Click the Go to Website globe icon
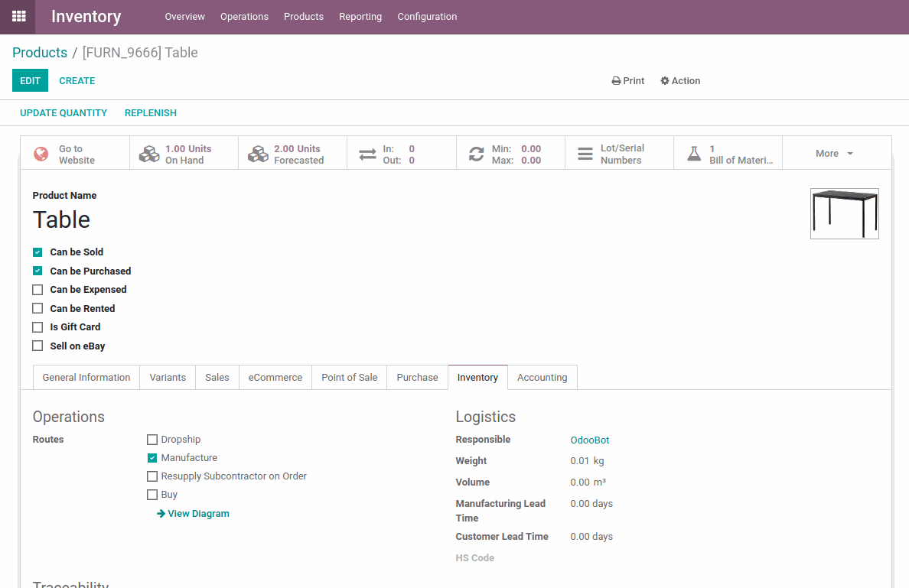 click(x=41, y=154)
